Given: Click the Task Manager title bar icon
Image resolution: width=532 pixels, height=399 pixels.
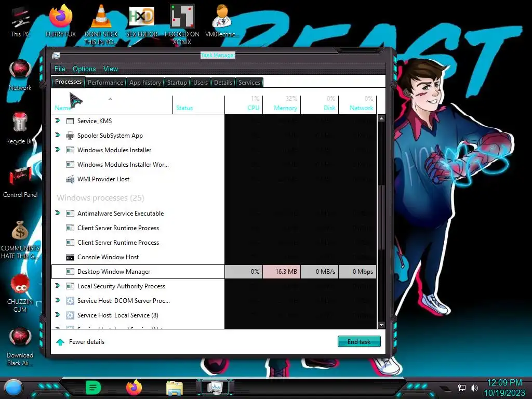Looking at the screenshot, I should [56, 55].
